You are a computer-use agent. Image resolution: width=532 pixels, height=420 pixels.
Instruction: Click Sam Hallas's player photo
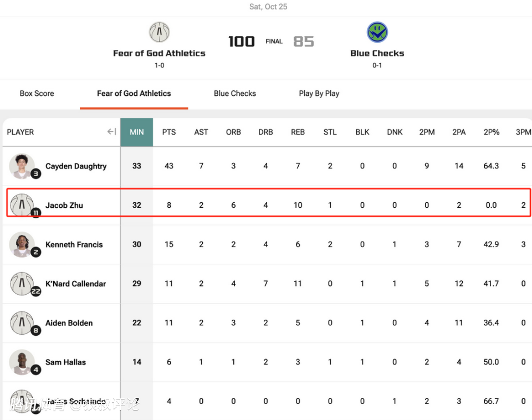click(x=22, y=362)
